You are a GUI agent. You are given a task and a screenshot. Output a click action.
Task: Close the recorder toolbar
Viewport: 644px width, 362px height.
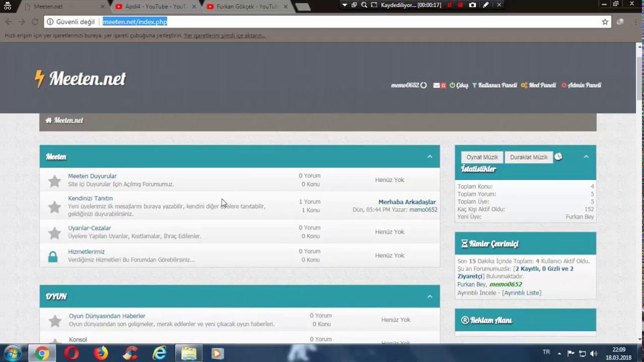click(499, 5)
